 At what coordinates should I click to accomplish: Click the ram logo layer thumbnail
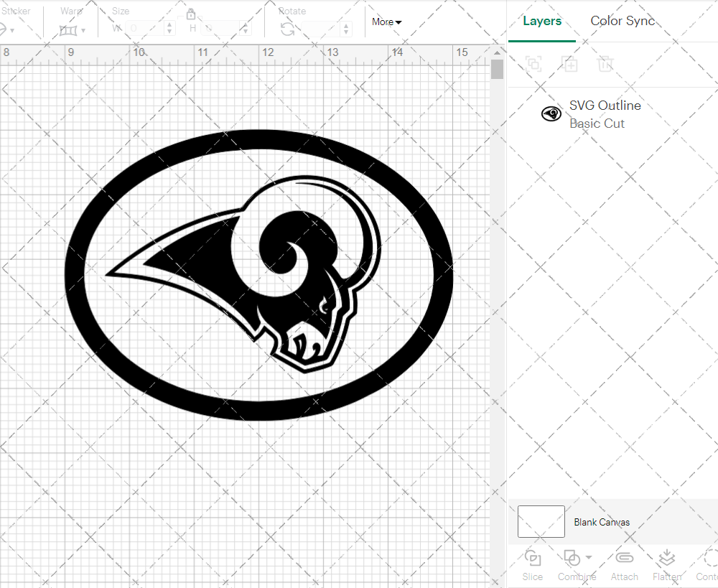[551, 113]
